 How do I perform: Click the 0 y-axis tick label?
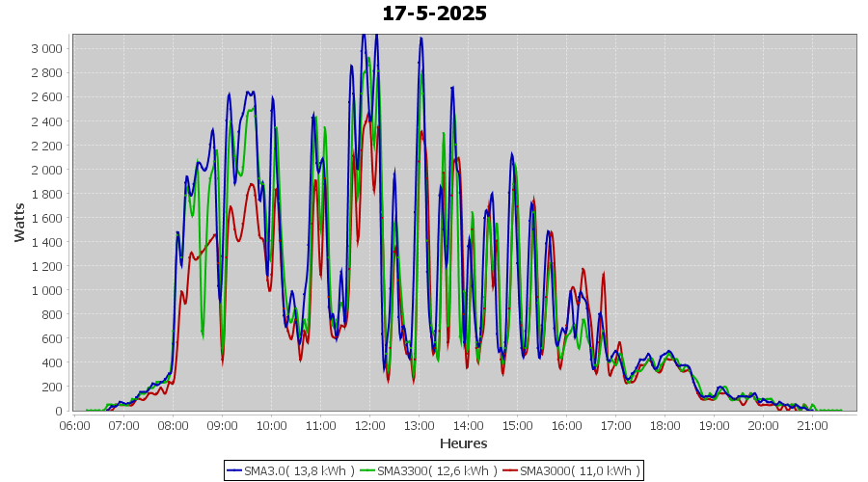tap(59, 411)
